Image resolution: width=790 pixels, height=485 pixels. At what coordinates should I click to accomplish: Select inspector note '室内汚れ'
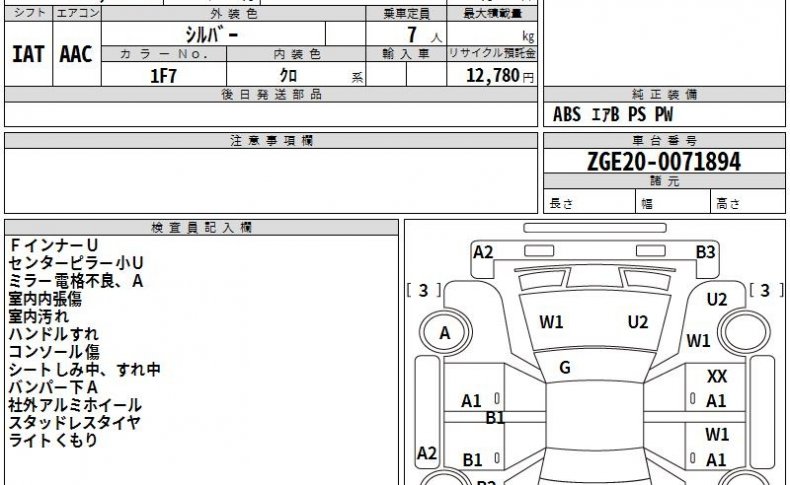pyautogui.click(x=39, y=316)
